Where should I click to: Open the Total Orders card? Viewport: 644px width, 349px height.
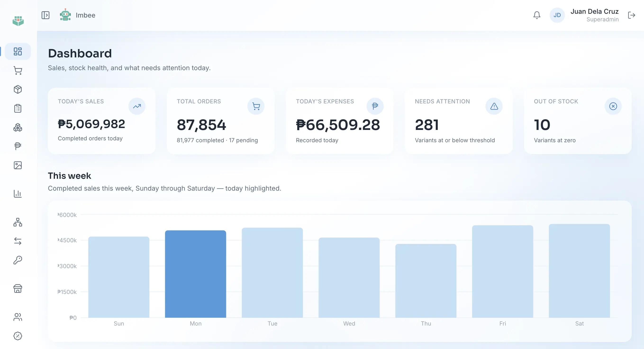(x=221, y=121)
